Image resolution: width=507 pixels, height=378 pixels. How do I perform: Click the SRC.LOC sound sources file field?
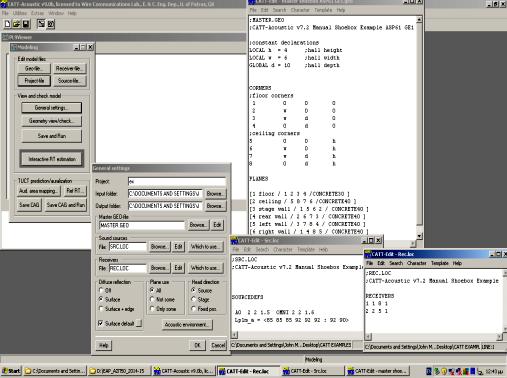[128, 247]
